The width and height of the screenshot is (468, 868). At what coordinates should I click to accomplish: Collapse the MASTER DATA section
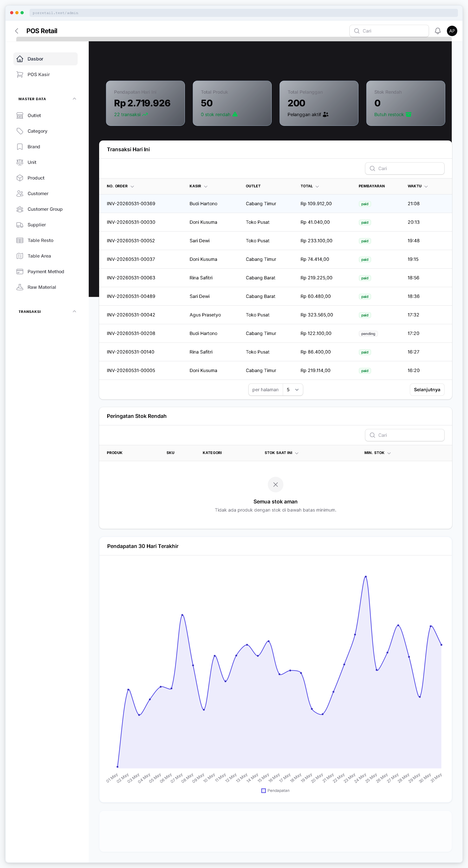[x=74, y=99]
